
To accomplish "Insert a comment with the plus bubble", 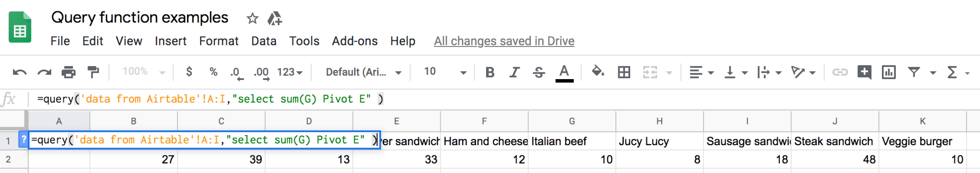I will tap(864, 72).
